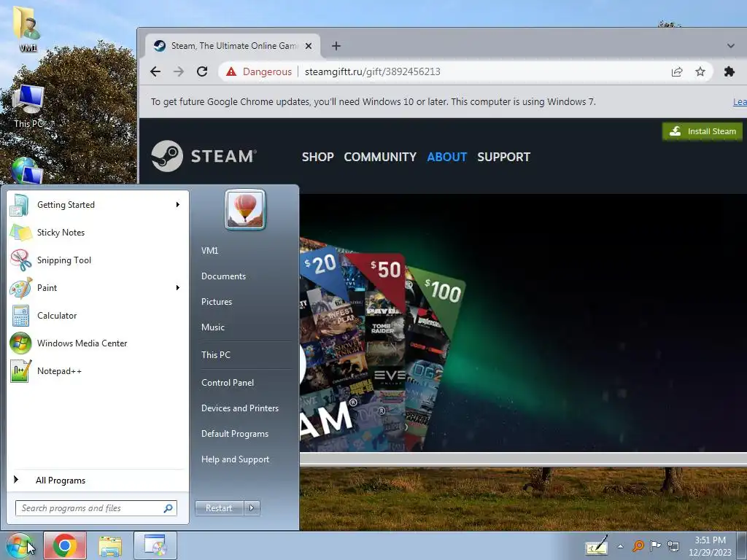Click the taskbar clock and date
The height and width of the screenshot is (560, 747).
click(x=710, y=546)
